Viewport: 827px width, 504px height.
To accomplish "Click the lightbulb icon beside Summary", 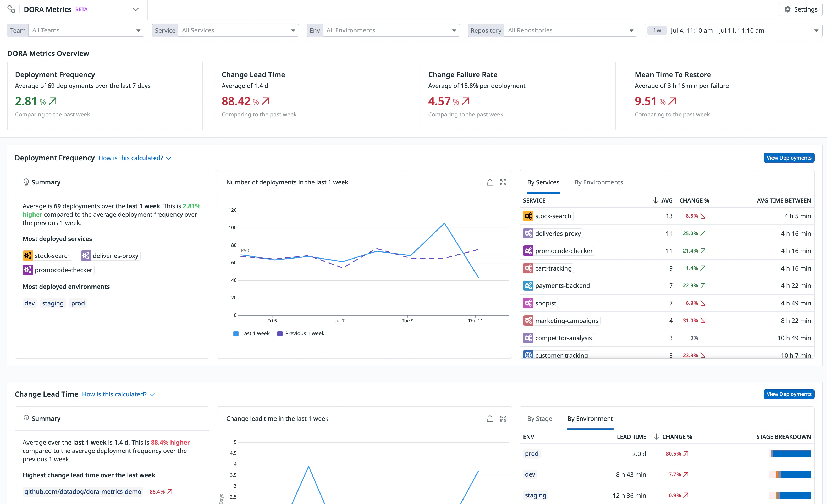I will 26,182.
